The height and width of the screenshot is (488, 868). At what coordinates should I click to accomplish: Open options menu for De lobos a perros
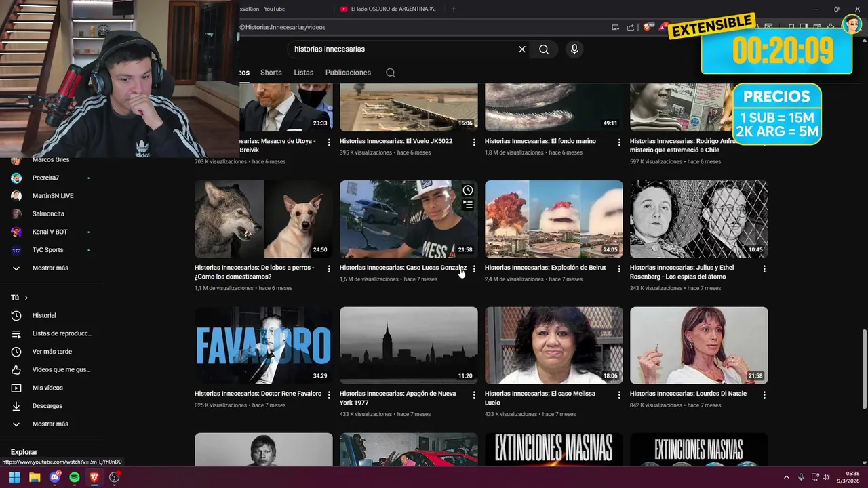pos(329,269)
